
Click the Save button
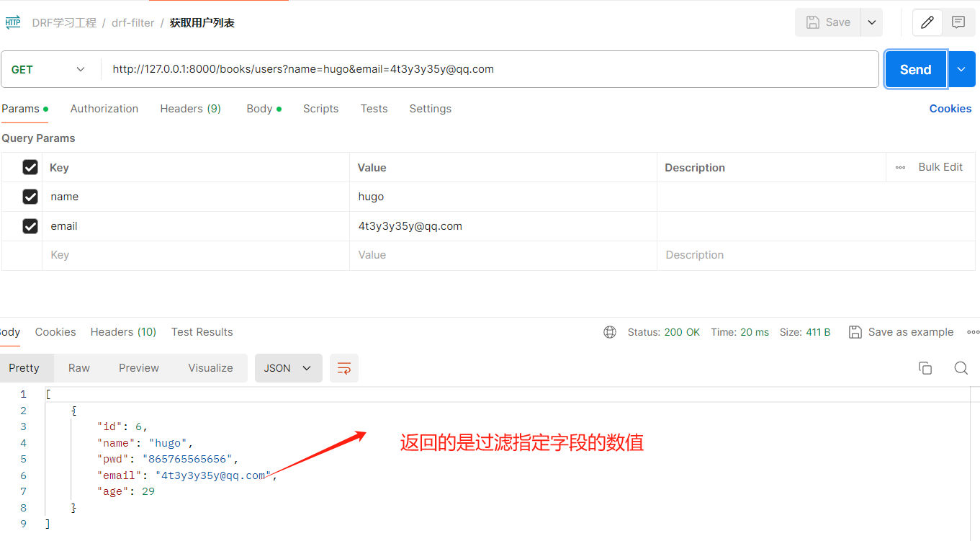tap(829, 22)
